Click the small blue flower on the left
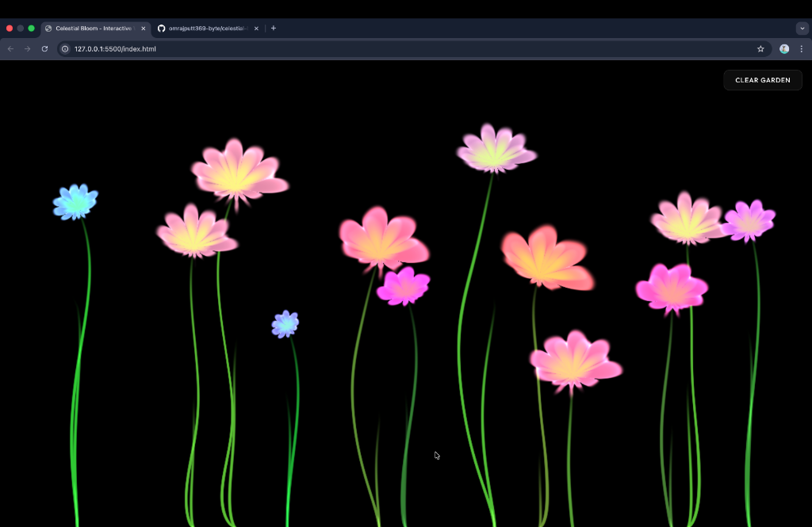The width and height of the screenshot is (812, 527). tap(75, 202)
